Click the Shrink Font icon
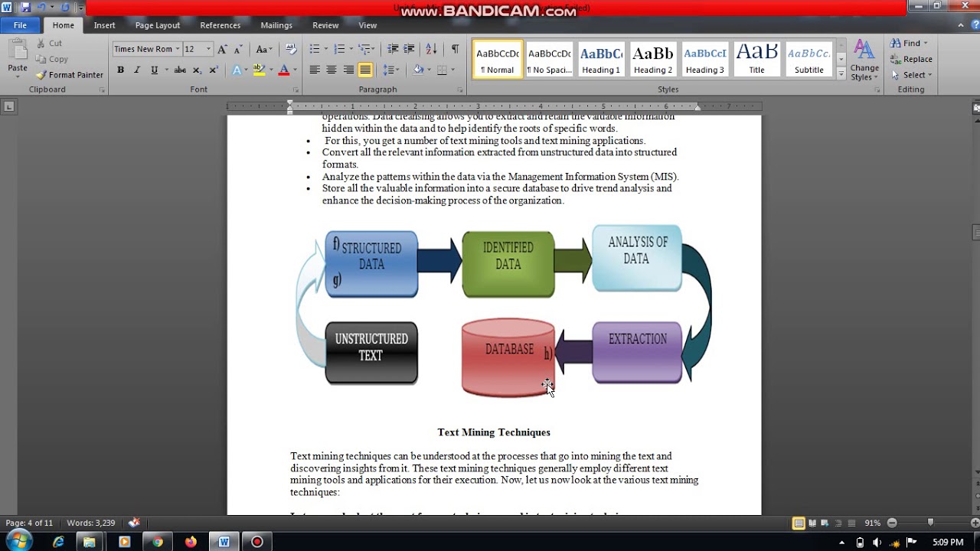This screenshot has width=980, height=551. (x=239, y=49)
